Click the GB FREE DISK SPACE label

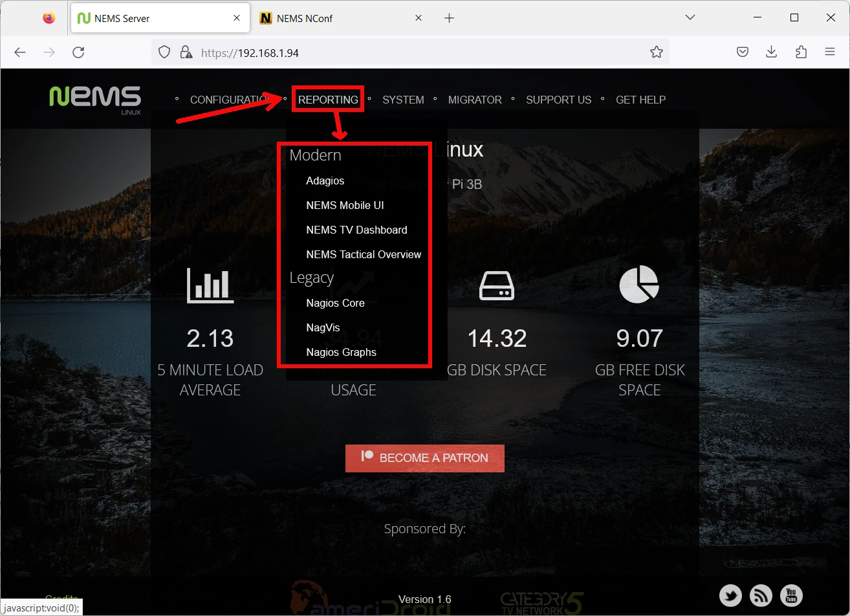click(x=639, y=380)
